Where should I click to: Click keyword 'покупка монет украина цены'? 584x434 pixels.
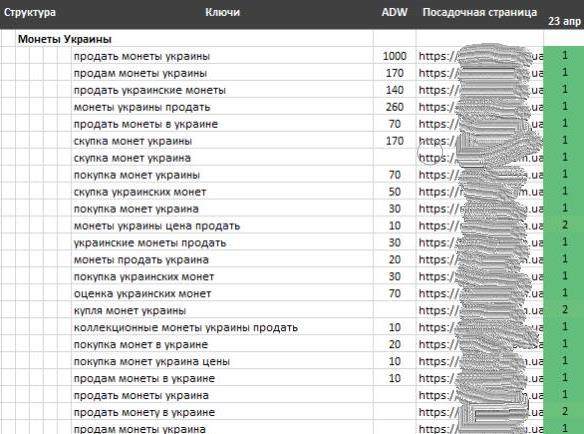pyautogui.click(x=152, y=361)
